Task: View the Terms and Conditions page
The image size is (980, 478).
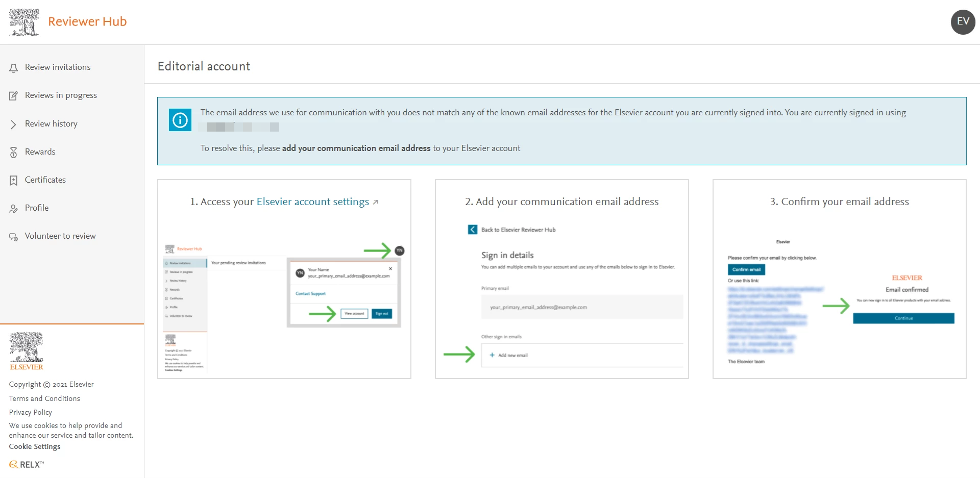Action: [x=44, y=398]
